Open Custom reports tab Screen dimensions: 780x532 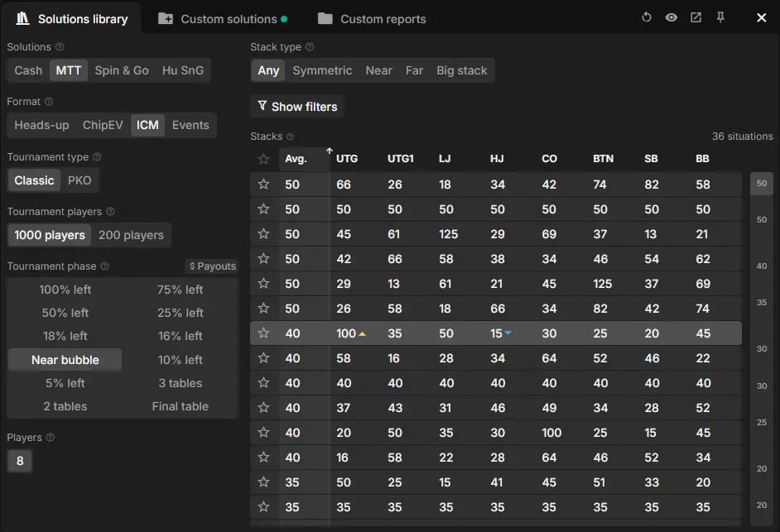point(372,19)
